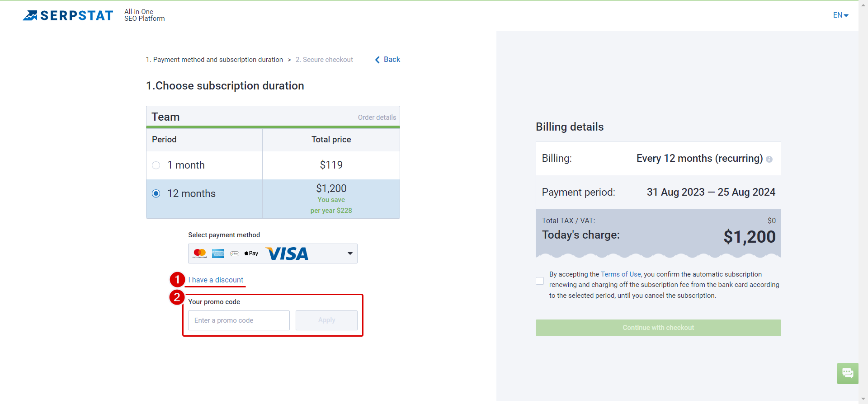Go back using the Back link
Image resolution: width=868 pixels, height=404 pixels.
392,60
